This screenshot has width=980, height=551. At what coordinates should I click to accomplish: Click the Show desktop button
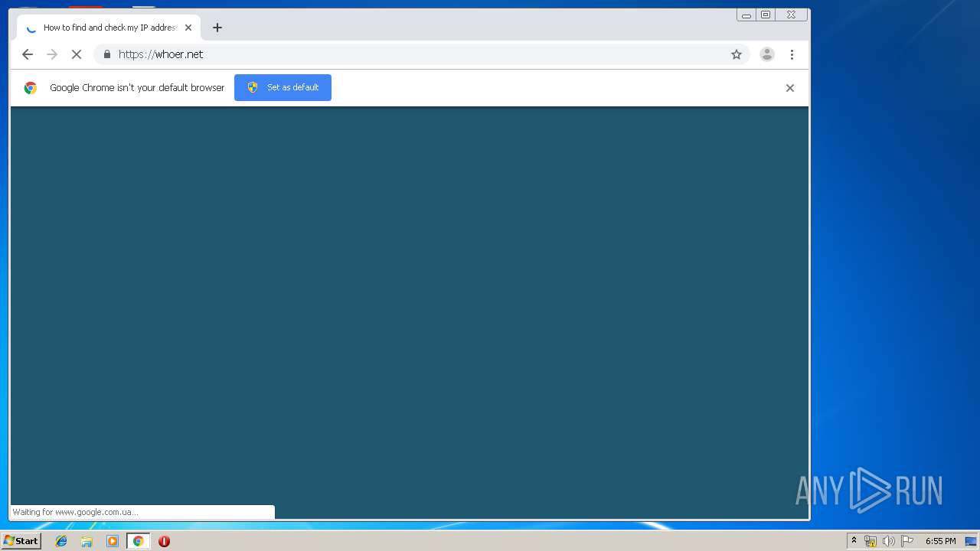972,541
